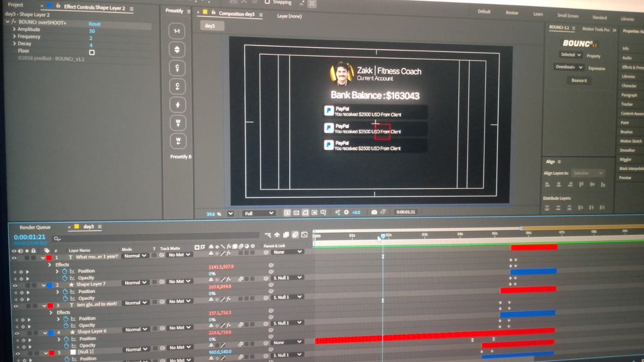Expand Effects group under What mo..er 1 year?
This screenshot has width=644, height=362.
coord(50,264)
